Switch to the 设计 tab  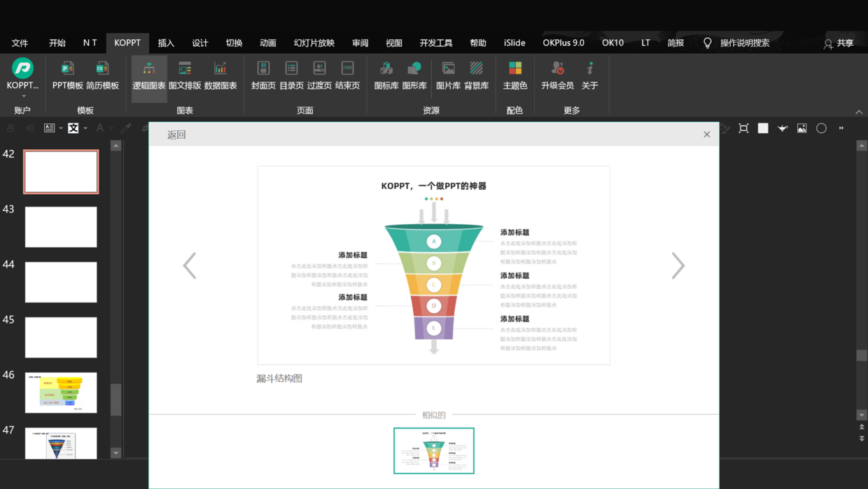200,43
